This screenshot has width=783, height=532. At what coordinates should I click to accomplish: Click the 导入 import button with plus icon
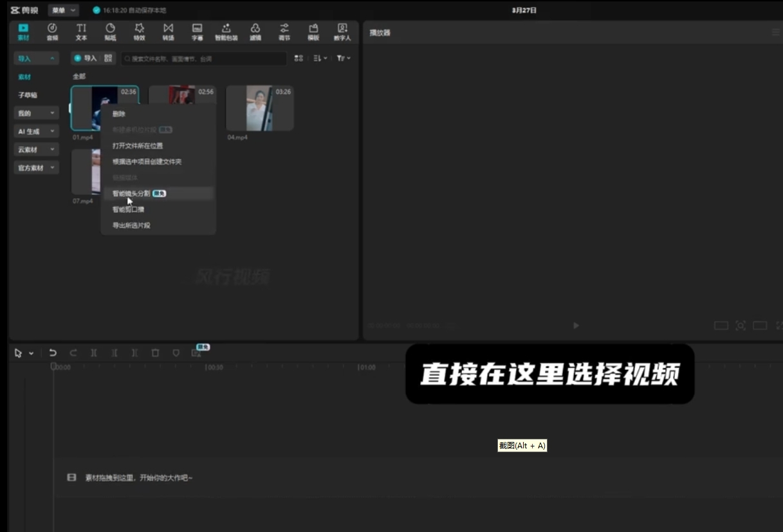(85, 58)
